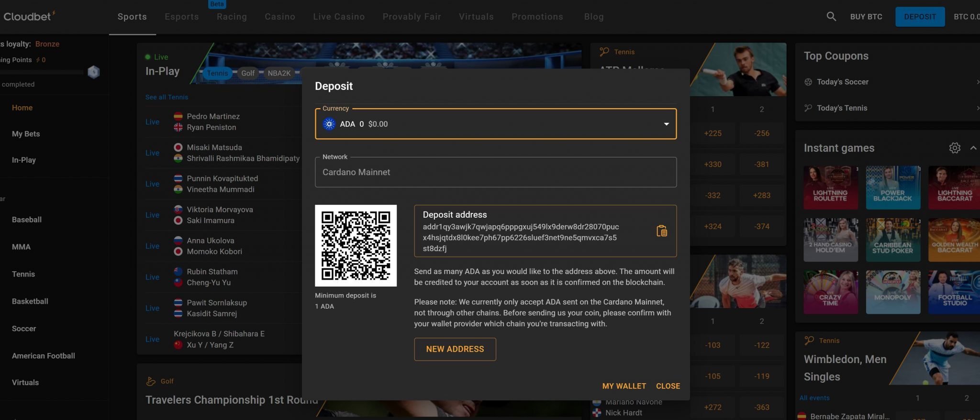Click the Russia flag beside Anna Ukolova

point(178,241)
